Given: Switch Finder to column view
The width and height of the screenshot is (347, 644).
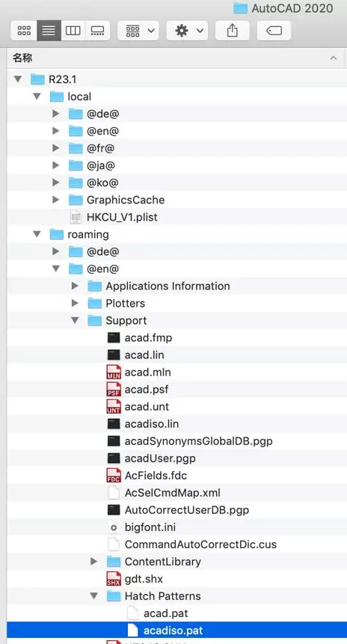Looking at the screenshot, I should tap(73, 31).
